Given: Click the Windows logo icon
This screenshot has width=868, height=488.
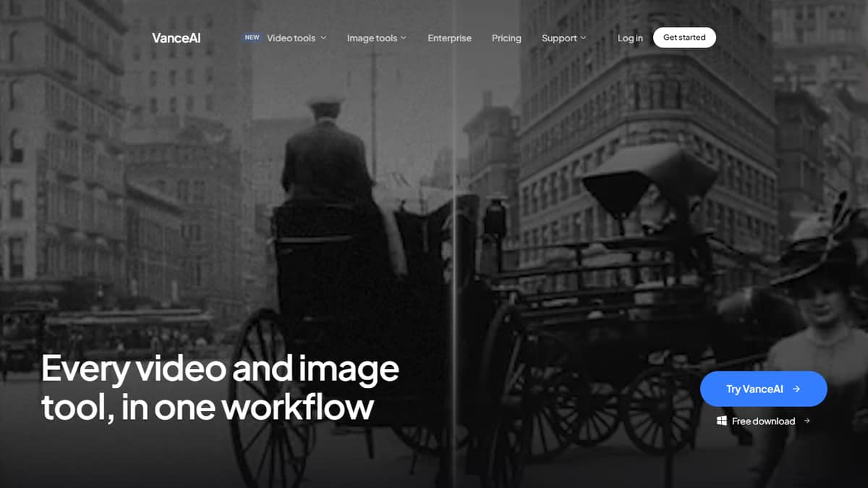Looking at the screenshot, I should (x=721, y=421).
